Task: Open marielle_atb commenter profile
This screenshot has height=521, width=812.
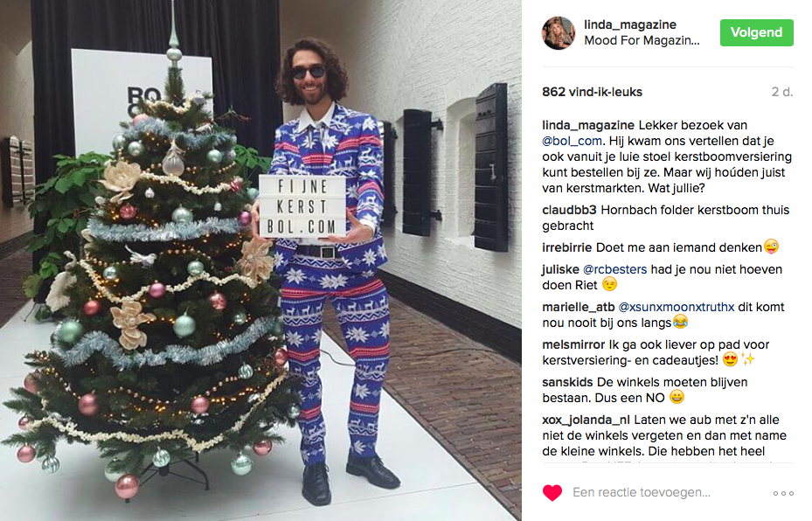Action: 578,307
